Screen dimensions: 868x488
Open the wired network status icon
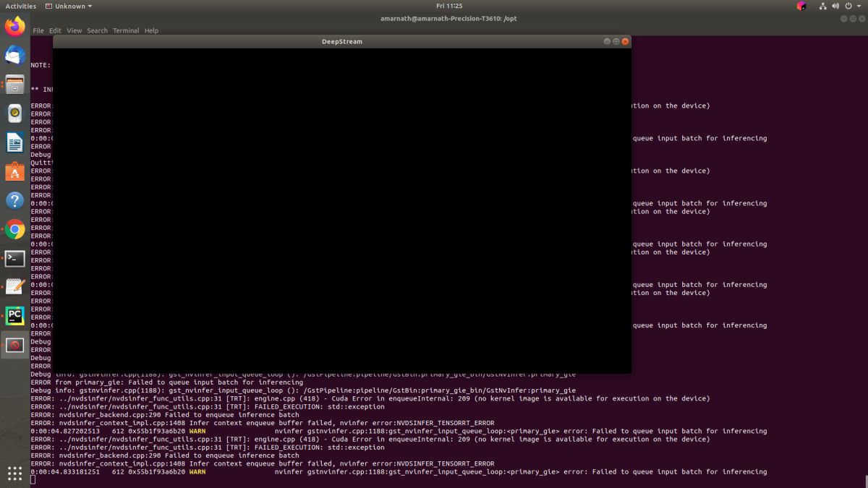pyautogui.click(x=823, y=6)
